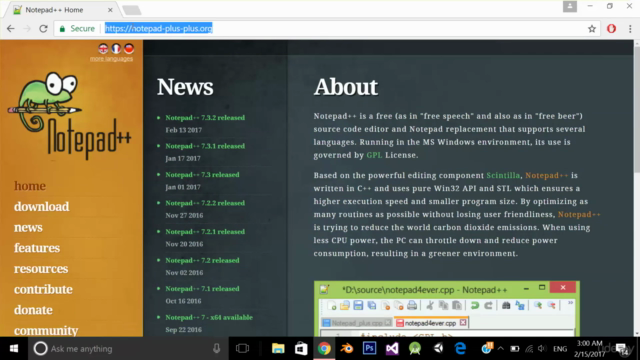Switch to the Chrome taskbar icon
640x360 pixels.
point(324,349)
